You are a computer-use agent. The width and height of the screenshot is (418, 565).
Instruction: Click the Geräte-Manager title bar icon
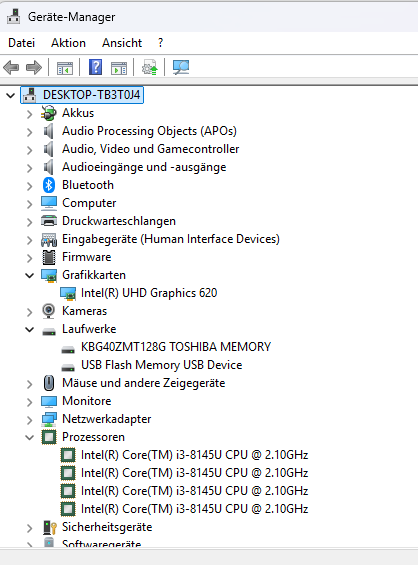tap(14, 17)
